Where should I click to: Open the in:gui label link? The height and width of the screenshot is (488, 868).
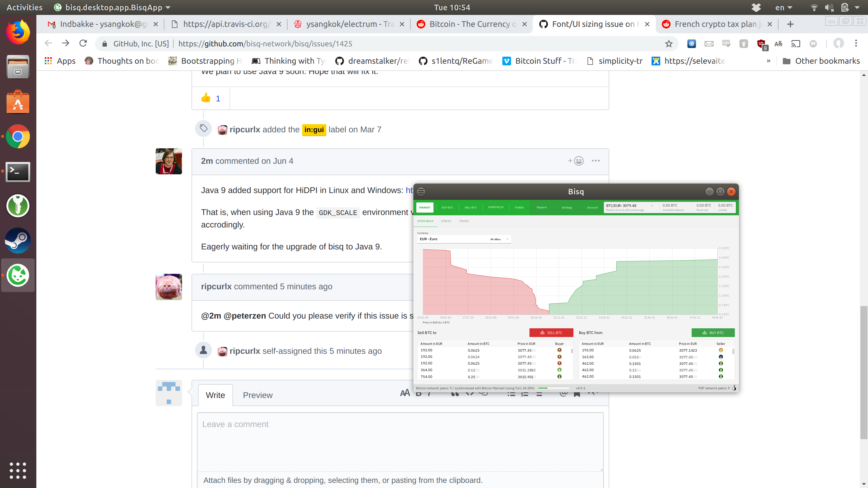click(314, 130)
